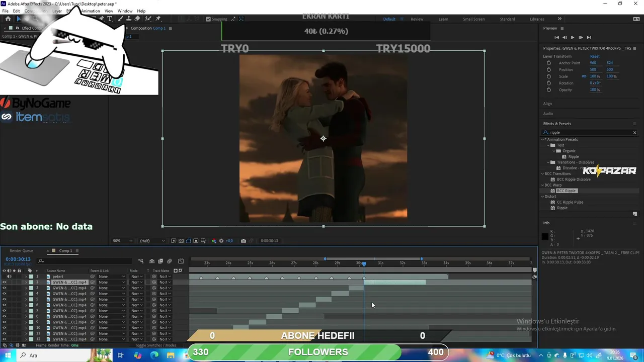The image size is (644, 362).
Task: Click the frame blending enable icon in timeline
Action: tap(160, 261)
